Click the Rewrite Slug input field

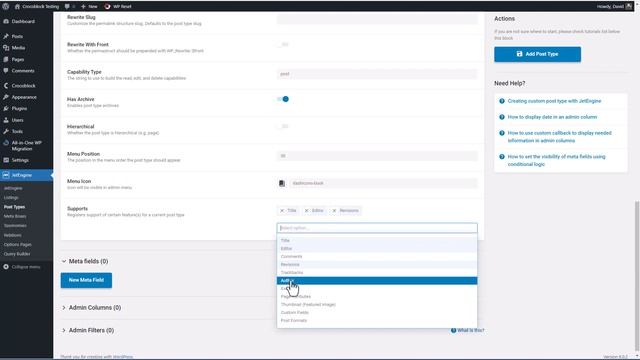pos(377,19)
